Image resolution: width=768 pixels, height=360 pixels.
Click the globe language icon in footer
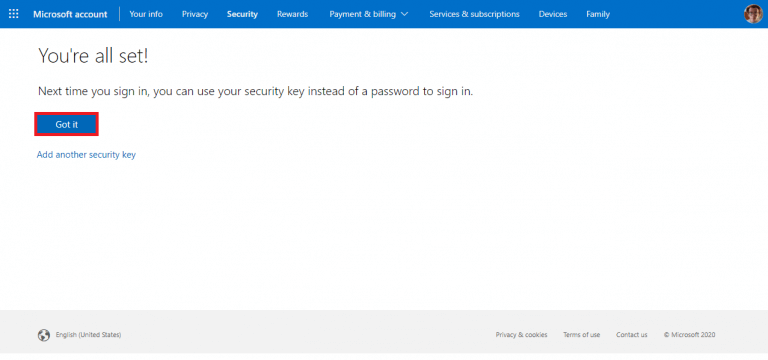pyautogui.click(x=44, y=335)
